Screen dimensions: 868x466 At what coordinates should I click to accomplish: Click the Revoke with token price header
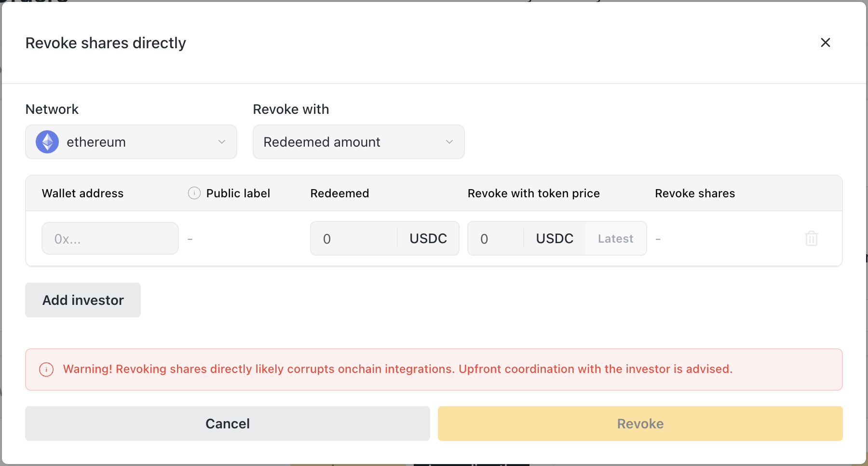(x=533, y=193)
